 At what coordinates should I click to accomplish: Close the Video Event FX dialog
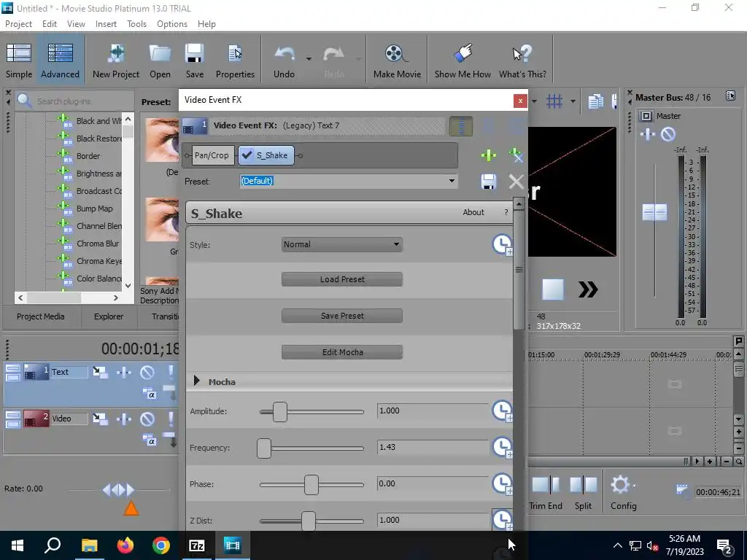[x=519, y=101]
